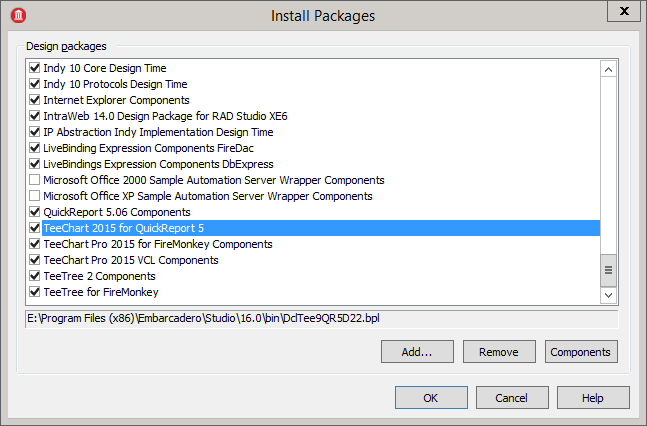This screenshot has height=426, width=647.
Task: Uncheck TeeChart 2015 for QuickReport 5
Action: [35, 227]
